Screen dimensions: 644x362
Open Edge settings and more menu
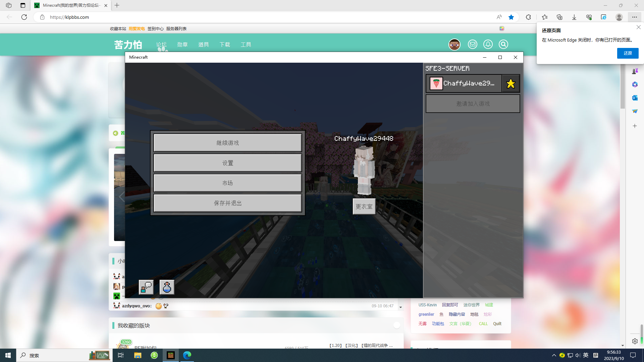tap(635, 17)
